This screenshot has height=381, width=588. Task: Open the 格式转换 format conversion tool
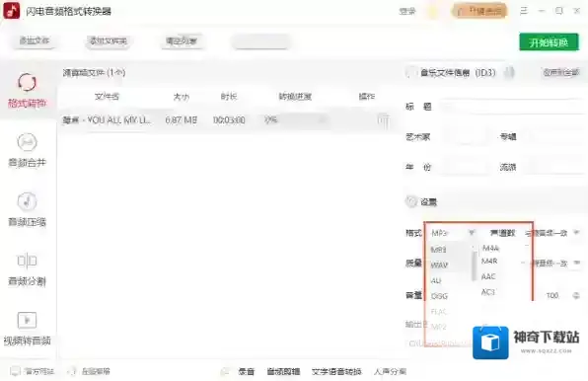(x=27, y=90)
